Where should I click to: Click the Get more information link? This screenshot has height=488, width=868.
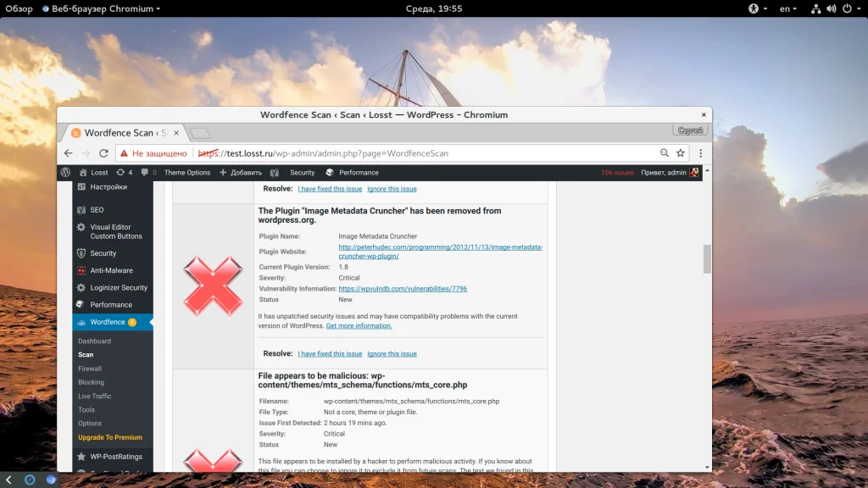[359, 326]
